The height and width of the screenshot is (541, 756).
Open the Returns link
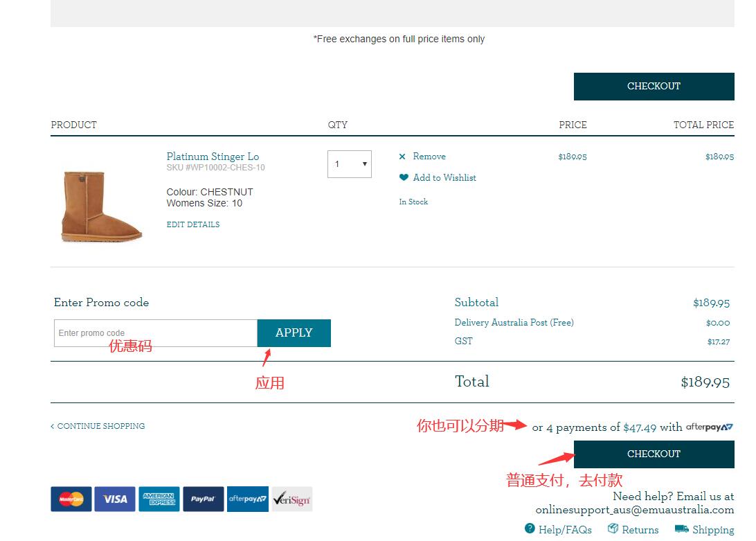pyautogui.click(x=640, y=530)
